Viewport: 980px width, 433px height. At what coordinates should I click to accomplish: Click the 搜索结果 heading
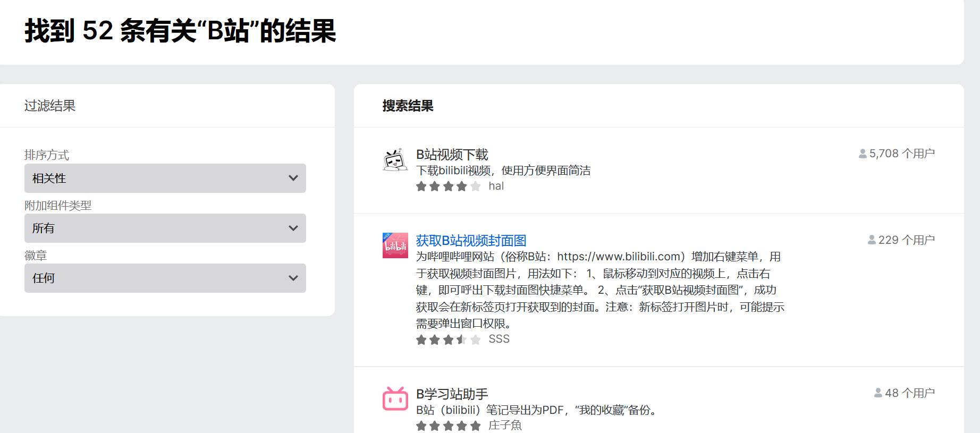[408, 106]
